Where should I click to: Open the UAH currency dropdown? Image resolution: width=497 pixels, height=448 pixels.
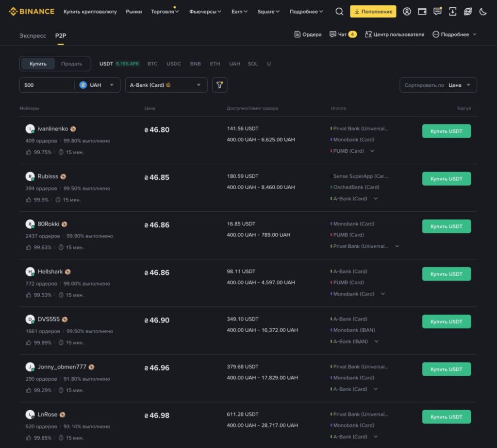tap(98, 85)
